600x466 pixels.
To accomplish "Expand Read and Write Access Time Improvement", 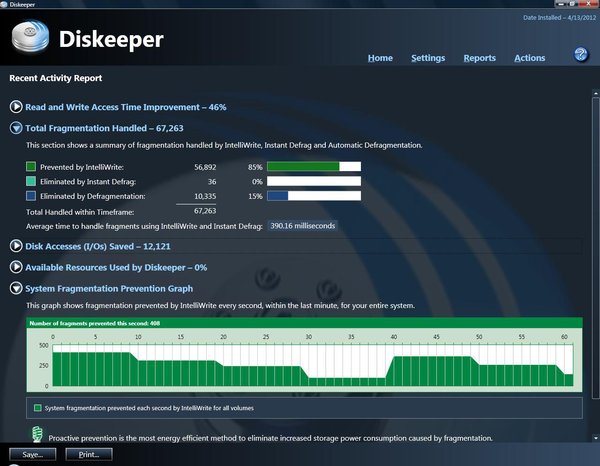I will 16,105.
